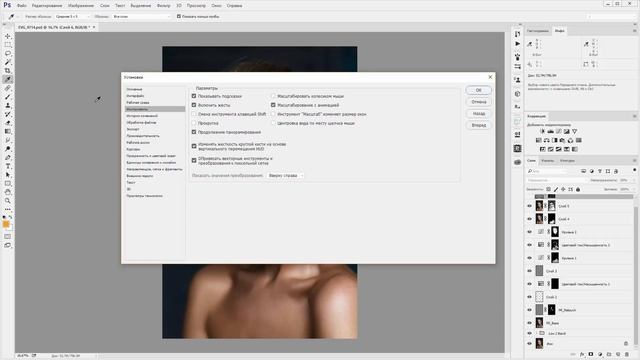
Task: Add a Brightness/Contrast adjustment from Adjustments panel
Action: pyautogui.click(x=542, y=131)
